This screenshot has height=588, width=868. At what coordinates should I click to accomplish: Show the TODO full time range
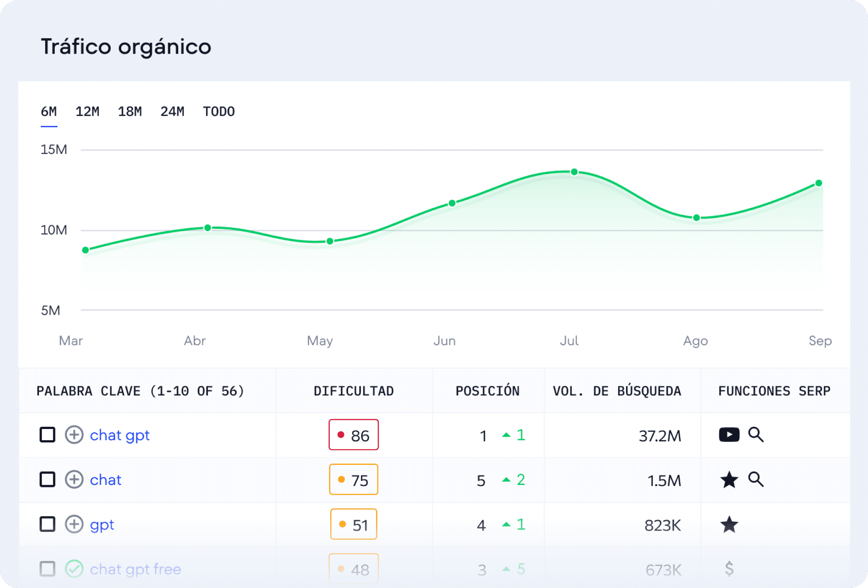tap(219, 112)
